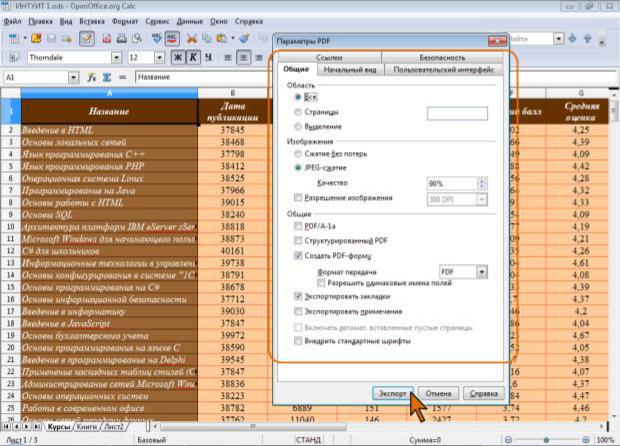The width and height of the screenshot is (620, 446).
Task: Check Структурированный PDF checkbox
Action: [298, 240]
